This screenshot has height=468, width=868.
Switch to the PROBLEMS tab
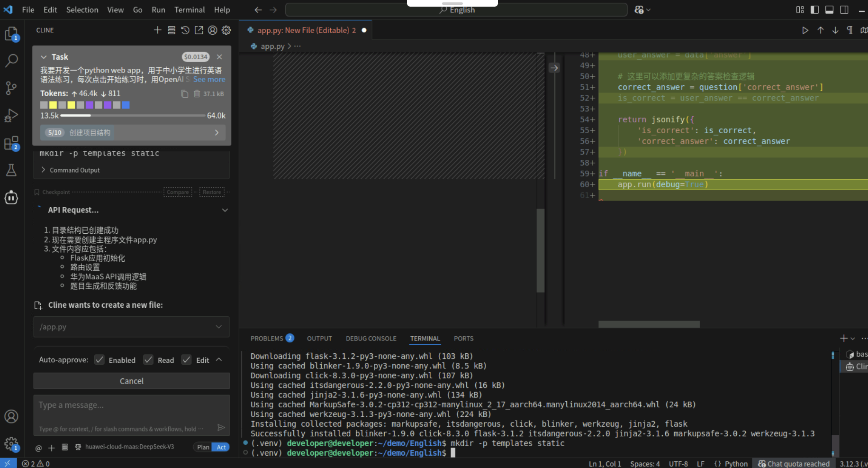267,339
